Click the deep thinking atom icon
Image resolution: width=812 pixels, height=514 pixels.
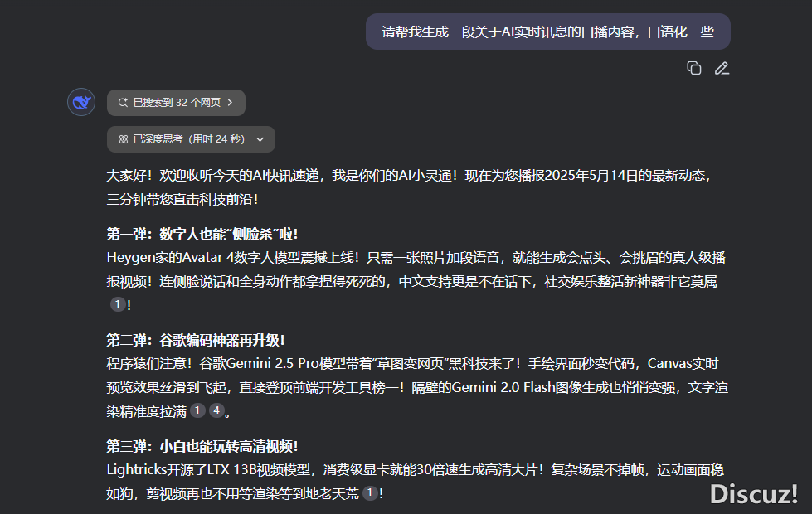[124, 139]
